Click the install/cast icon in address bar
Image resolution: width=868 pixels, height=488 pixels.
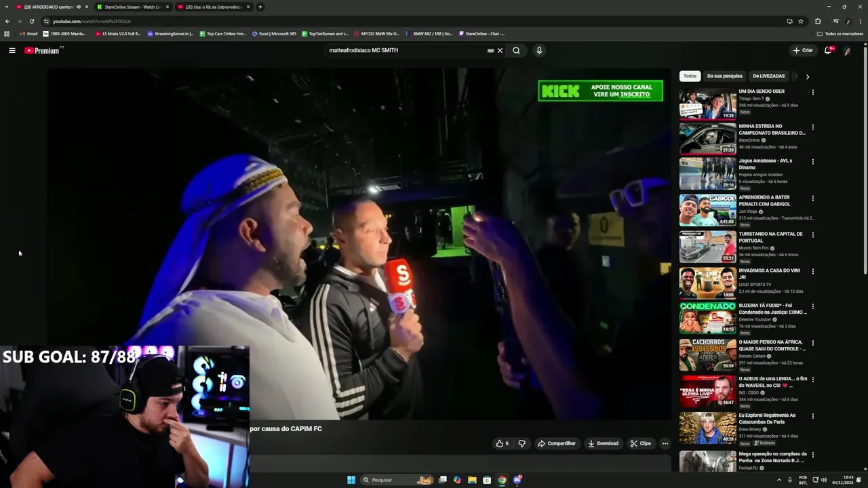click(x=789, y=21)
